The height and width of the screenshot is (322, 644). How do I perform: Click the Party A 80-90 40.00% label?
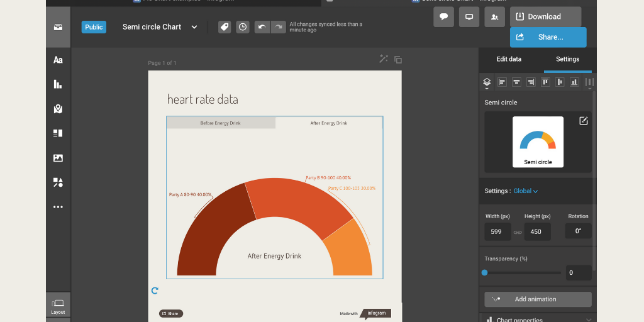tap(190, 195)
